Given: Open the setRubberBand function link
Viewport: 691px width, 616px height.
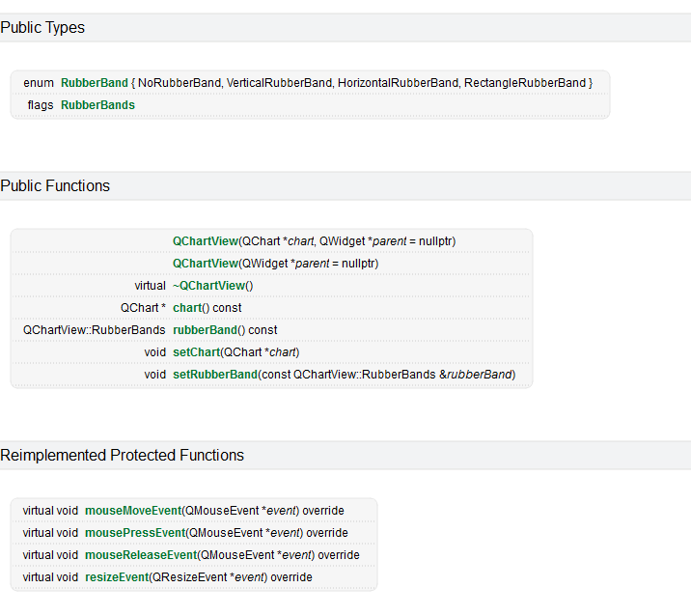Looking at the screenshot, I should tap(215, 374).
